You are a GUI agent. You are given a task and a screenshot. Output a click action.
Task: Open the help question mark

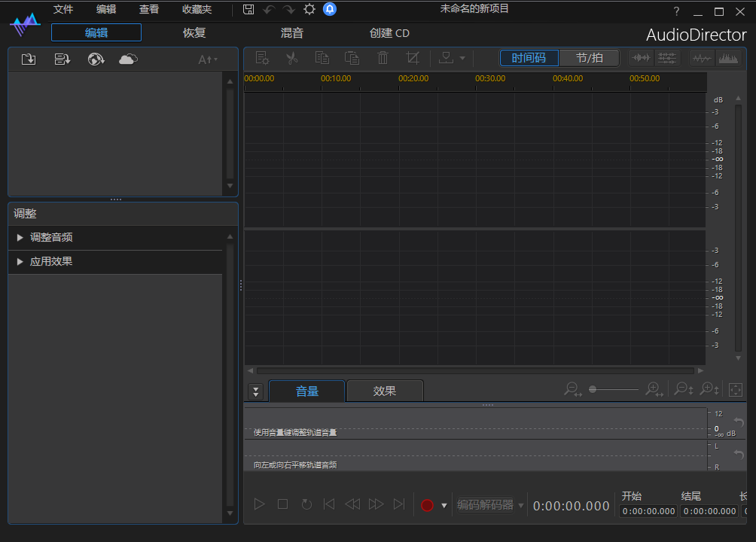676,11
